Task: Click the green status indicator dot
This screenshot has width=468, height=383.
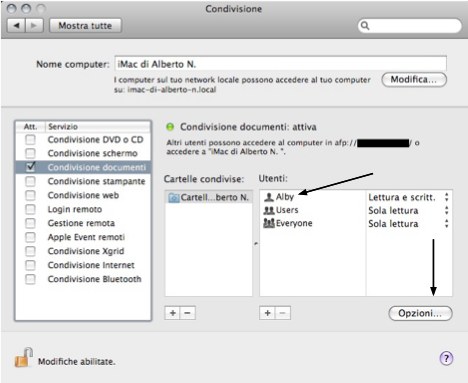Action: pos(170,127)
